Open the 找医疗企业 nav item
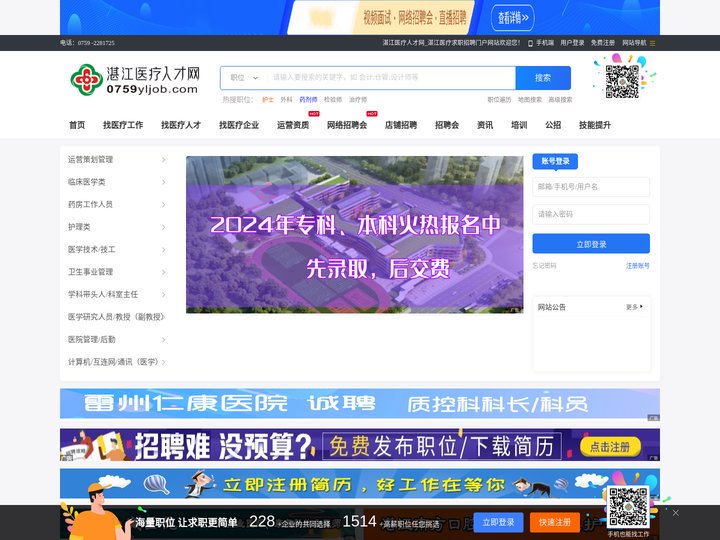The width and height of the screenshot is (720, 540). click(239, 125)
